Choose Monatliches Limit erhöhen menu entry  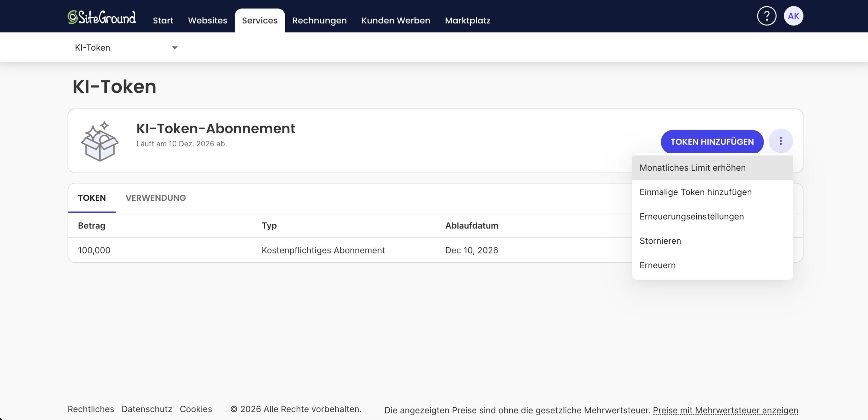(x=712, y=168)
